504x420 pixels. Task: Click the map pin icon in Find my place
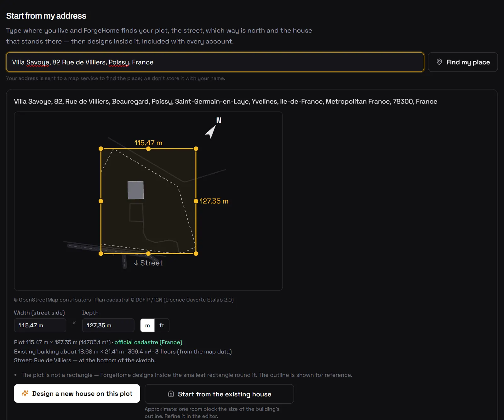pos(439,62)
